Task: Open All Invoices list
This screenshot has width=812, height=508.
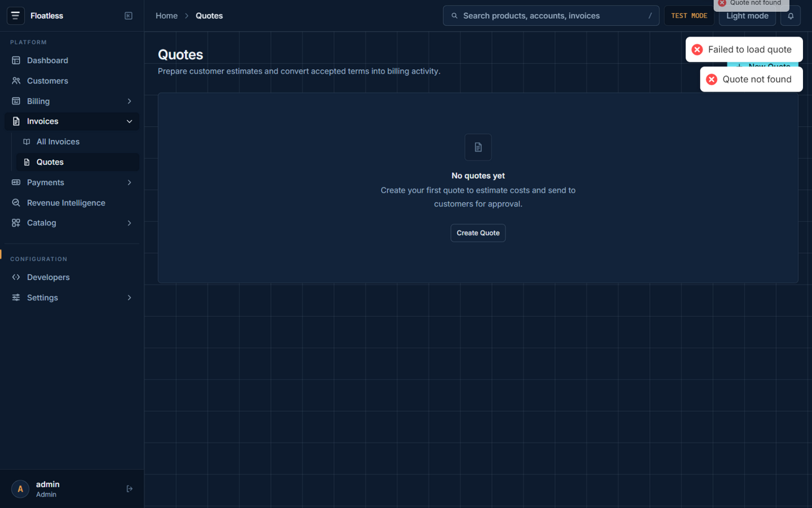Action: 78,142
